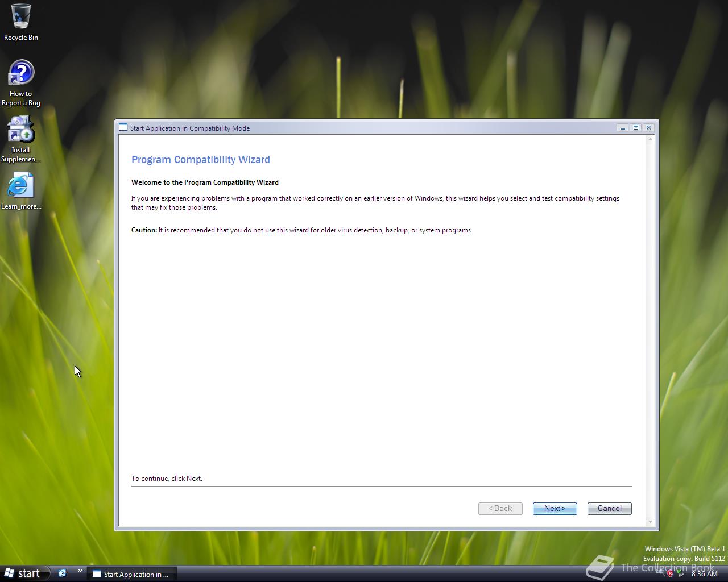Screen dimensions: 728x582
Task: Open the Start menu
Action: click(24, 573)
